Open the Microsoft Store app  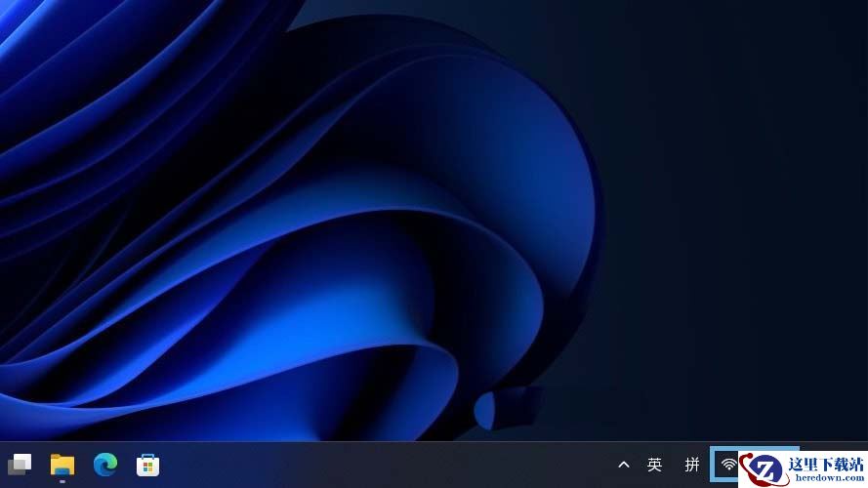(147, 465)
